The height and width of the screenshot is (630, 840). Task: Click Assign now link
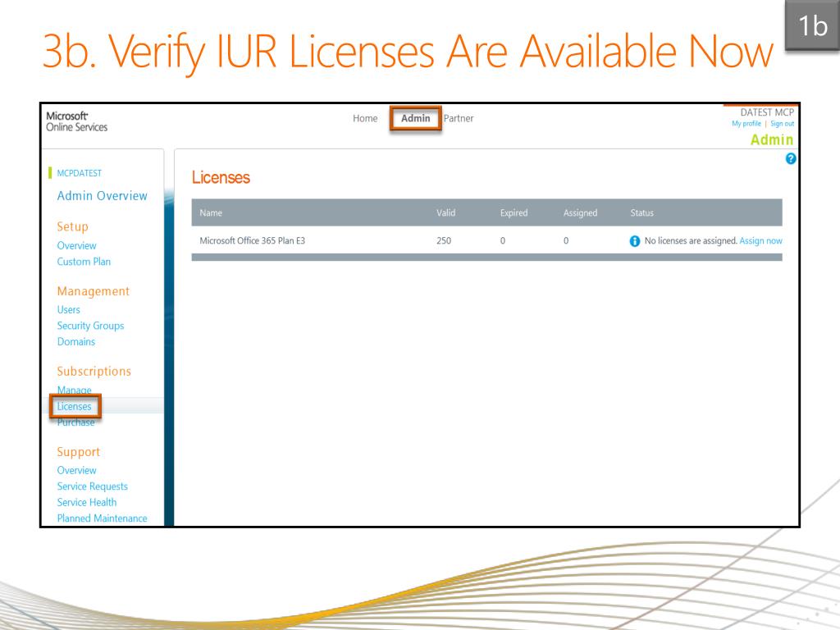coord(760,241)
